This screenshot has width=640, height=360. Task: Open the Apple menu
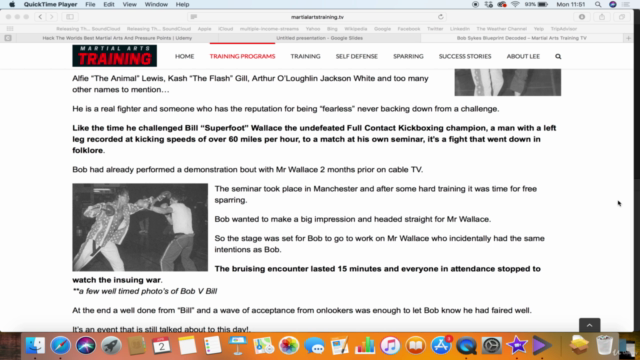point(12,4)
